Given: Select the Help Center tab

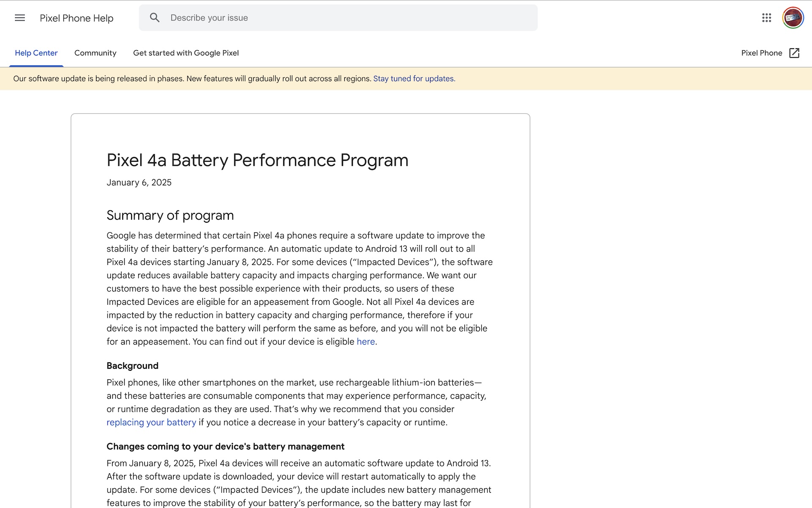Looking at the screenshot, I should click(36, 53).
